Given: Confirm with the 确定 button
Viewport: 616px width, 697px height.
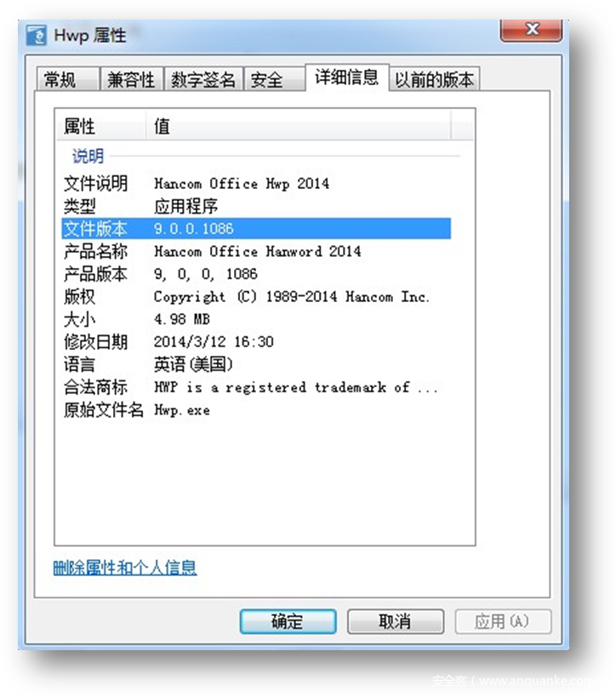Looking at the screenshot, I should pyautogui.click(x=288, y=621).
